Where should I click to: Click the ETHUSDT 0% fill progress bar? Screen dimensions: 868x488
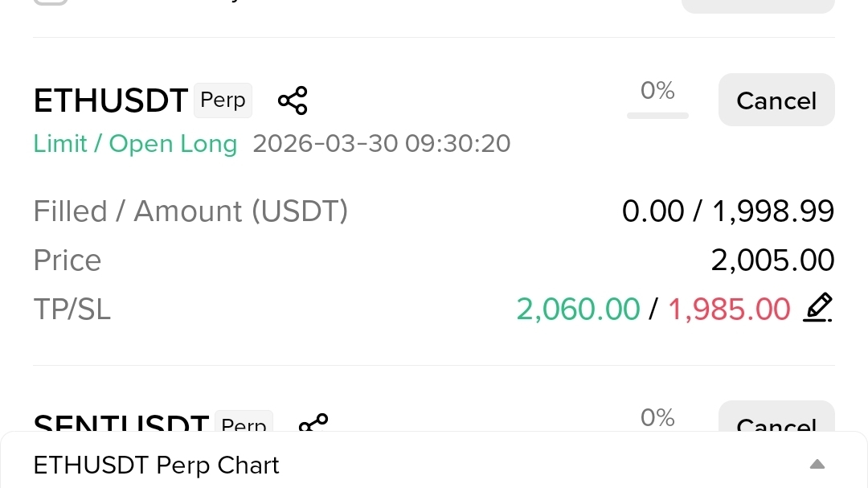click(657, 115)
